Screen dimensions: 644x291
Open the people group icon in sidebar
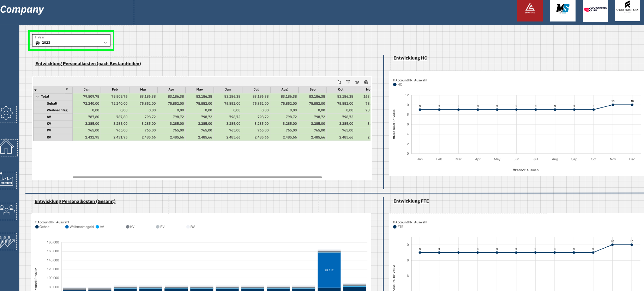[7, 211]
